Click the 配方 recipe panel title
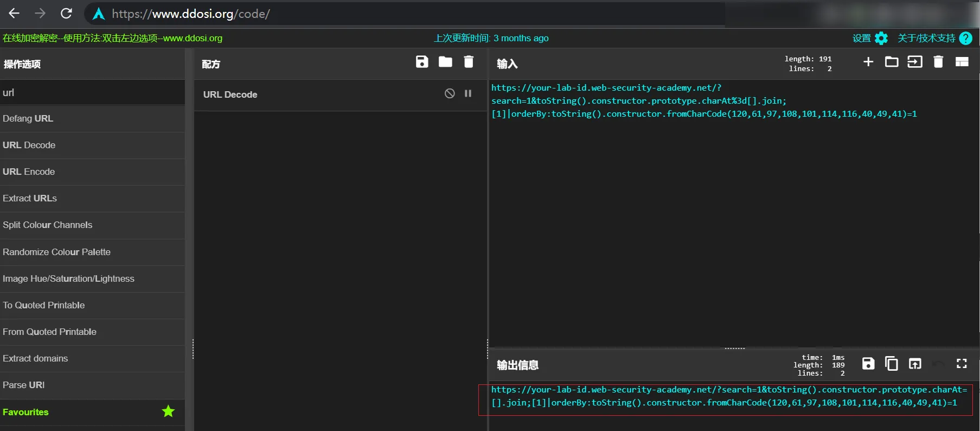Viewport: 980px width, 431px height. (211, 64)
